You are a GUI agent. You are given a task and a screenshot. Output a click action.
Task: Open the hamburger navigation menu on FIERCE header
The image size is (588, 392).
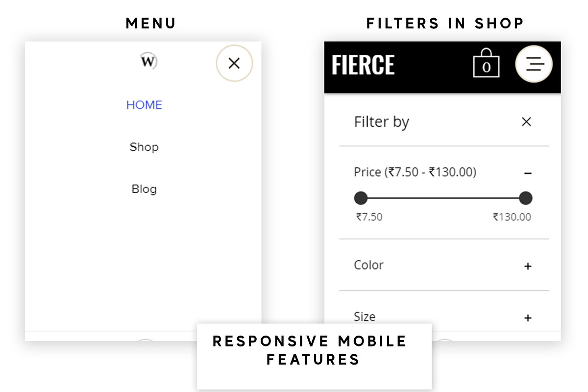534,64
